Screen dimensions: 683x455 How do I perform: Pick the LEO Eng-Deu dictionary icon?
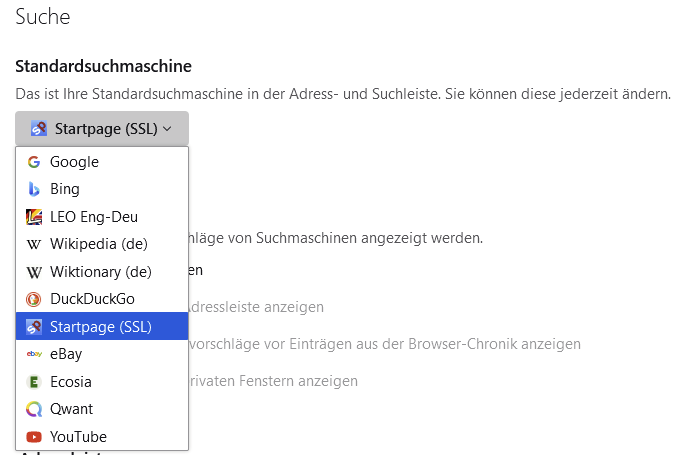(33, 216)
